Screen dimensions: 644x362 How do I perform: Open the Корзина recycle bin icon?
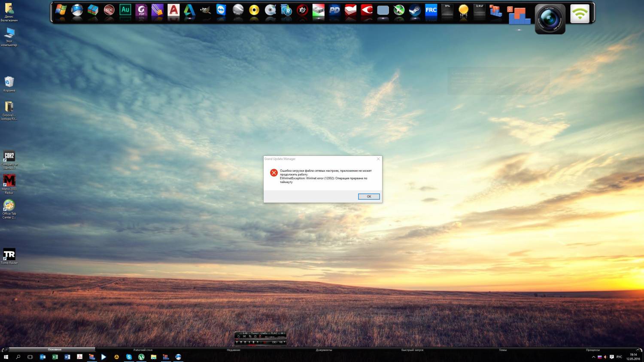(9, 84)
